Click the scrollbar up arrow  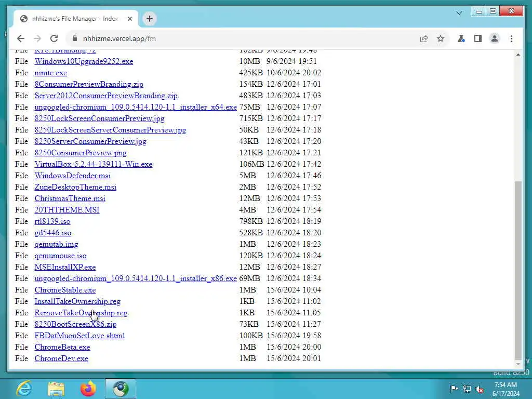pos(518,55)
